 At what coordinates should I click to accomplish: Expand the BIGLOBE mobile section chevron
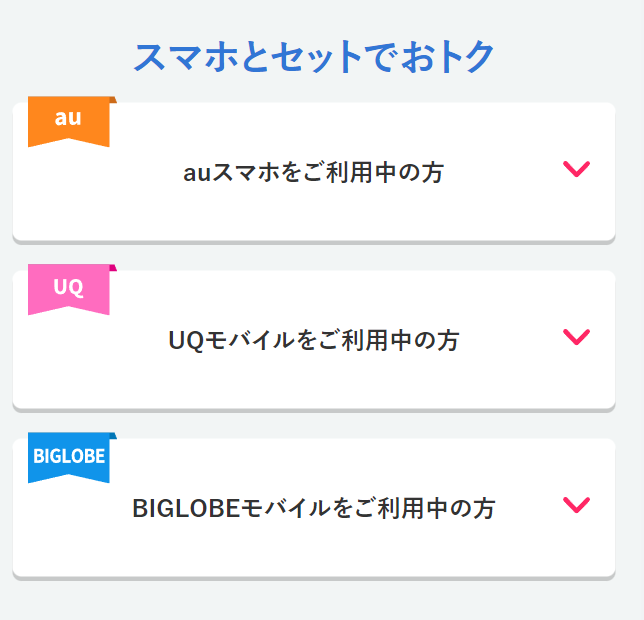576,505
